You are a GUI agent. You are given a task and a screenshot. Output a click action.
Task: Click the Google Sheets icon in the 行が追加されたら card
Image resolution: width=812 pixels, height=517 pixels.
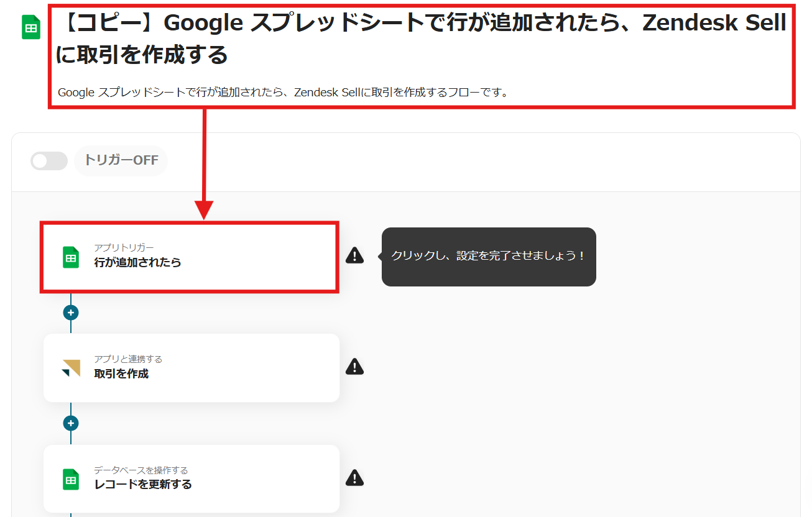pyautogui.click(x=71, y=257)
